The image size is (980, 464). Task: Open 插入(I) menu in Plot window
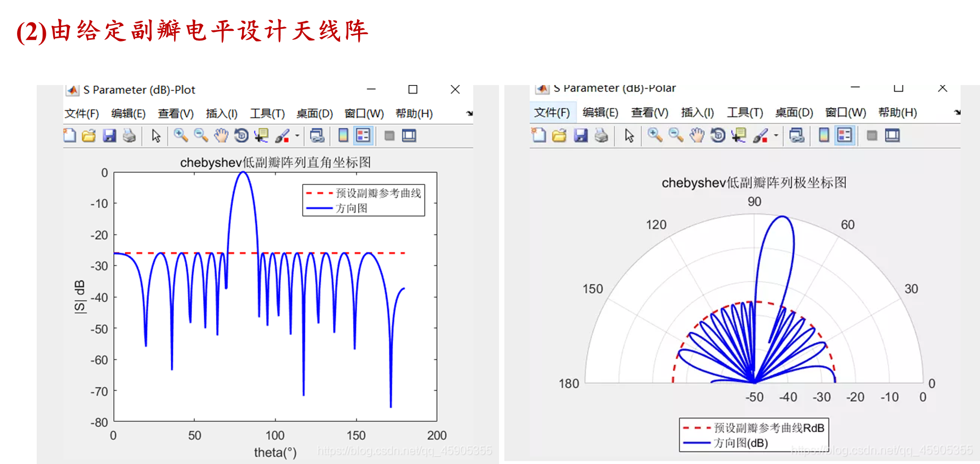pyautogui.click(x=221, y=114)
